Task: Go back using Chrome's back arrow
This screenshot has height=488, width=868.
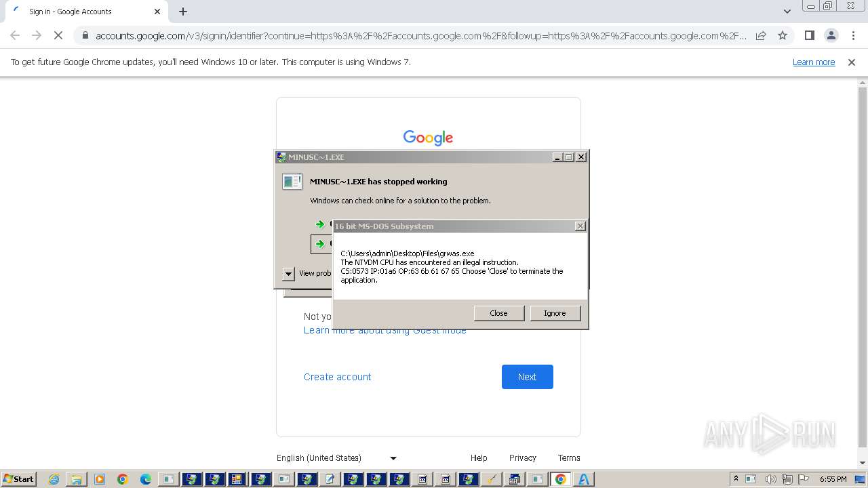Action: (15, 35)
